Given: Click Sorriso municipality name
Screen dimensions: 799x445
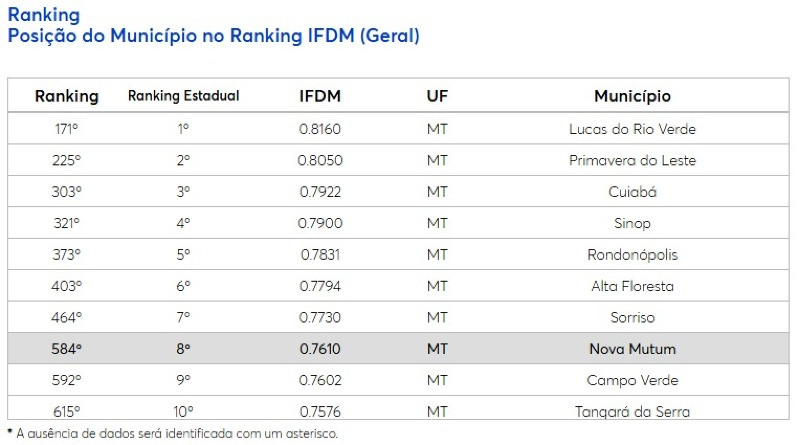Looking at the screenshot, I should (x=632, y=317).
